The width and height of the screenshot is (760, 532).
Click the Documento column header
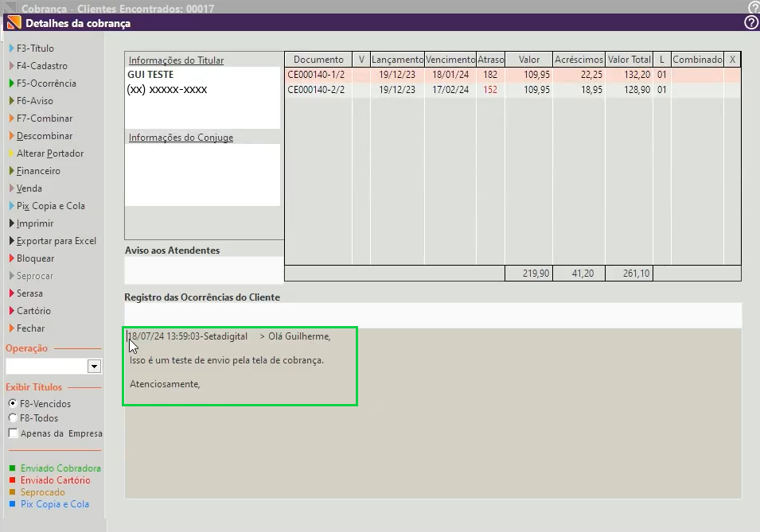point(318,60)
